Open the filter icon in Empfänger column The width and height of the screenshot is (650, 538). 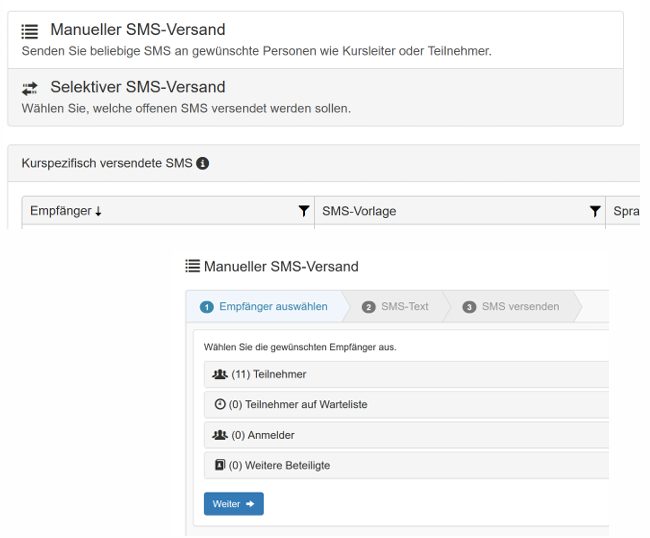(304, 211)
